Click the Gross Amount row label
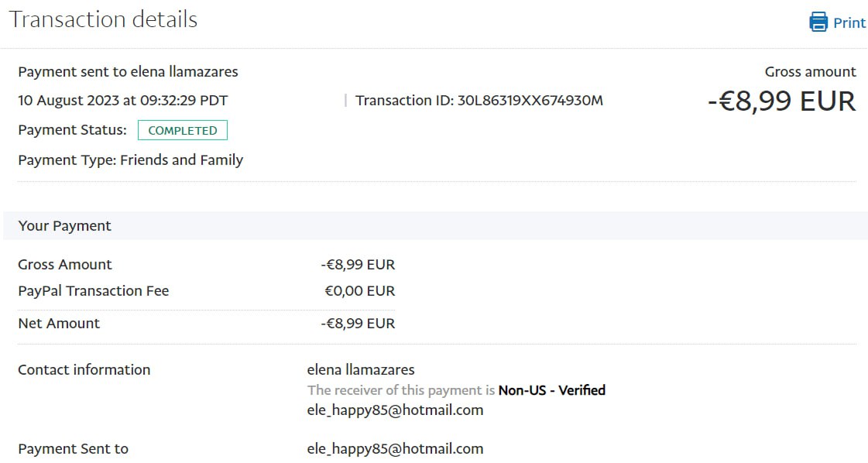 point(65,264)
